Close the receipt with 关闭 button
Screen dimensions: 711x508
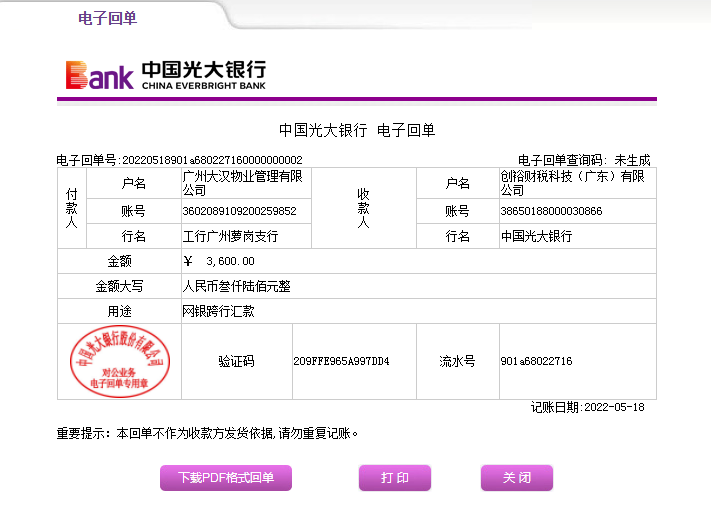pyautogui.click(x=517, y=478)
